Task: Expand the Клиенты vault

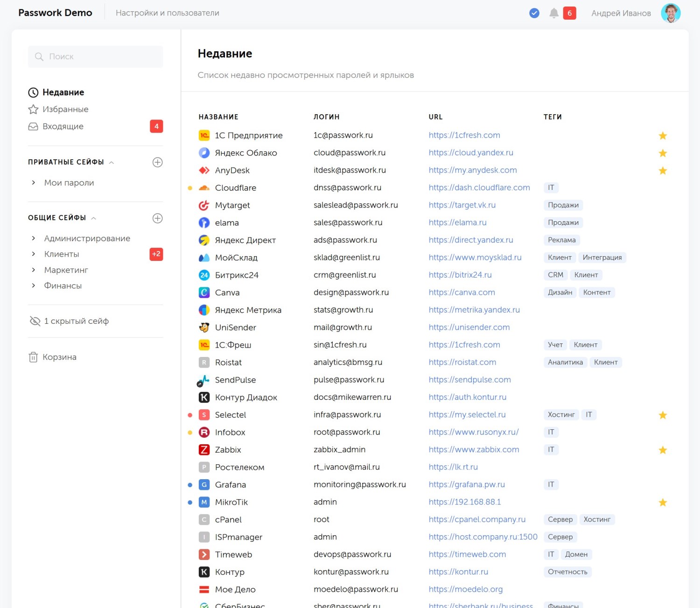Action: [x=33, y=254]
